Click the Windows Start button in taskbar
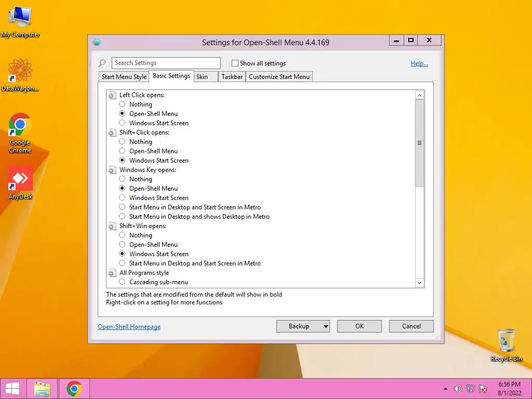This screenshot has height=399, width=532. click(x=12, y=389)
